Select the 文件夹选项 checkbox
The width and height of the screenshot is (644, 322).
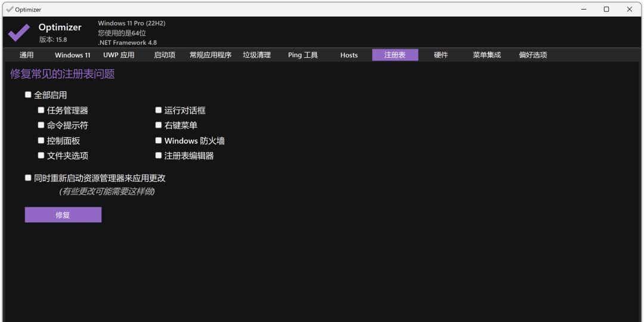pyautogui.click(x=41, y=156)
